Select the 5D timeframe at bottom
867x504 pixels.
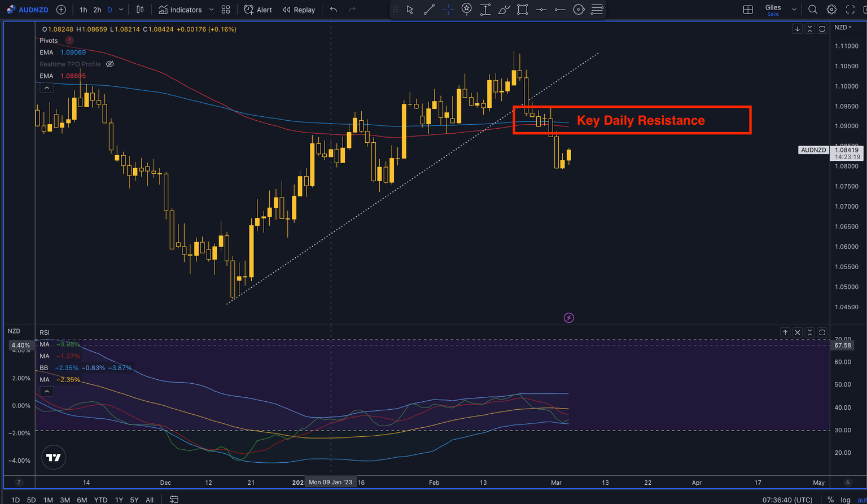(x=31, y=499)
